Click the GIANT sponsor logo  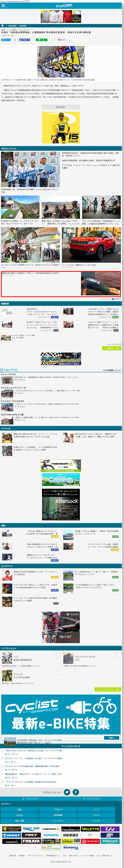[12, 835]
